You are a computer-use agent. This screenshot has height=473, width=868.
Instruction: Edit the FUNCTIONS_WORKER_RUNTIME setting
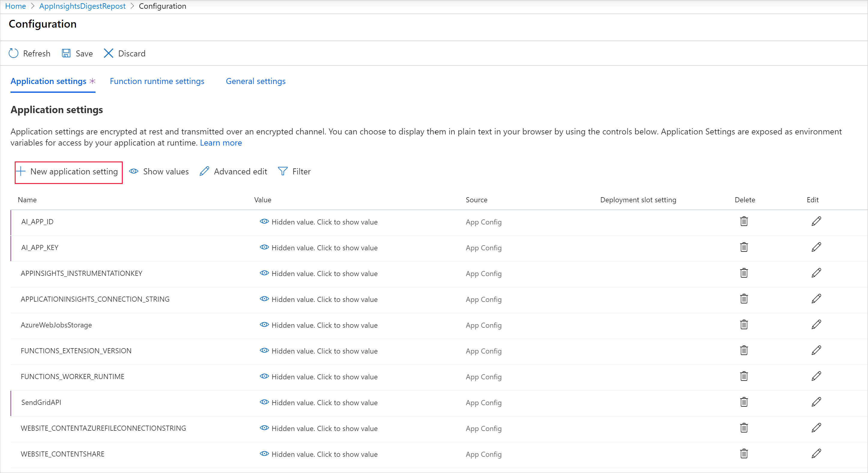tap(816, 376)
